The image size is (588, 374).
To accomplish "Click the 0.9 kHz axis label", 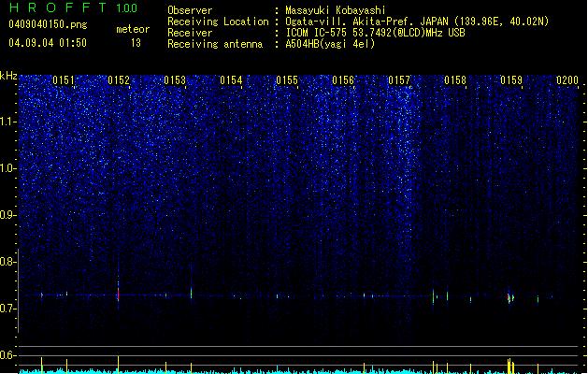I will [x=8, y=215].
